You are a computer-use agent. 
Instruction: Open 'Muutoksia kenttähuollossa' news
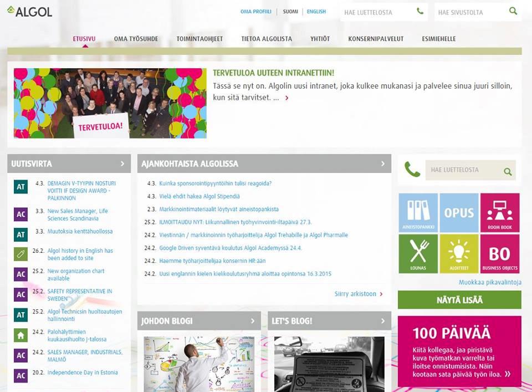(80, 231)
